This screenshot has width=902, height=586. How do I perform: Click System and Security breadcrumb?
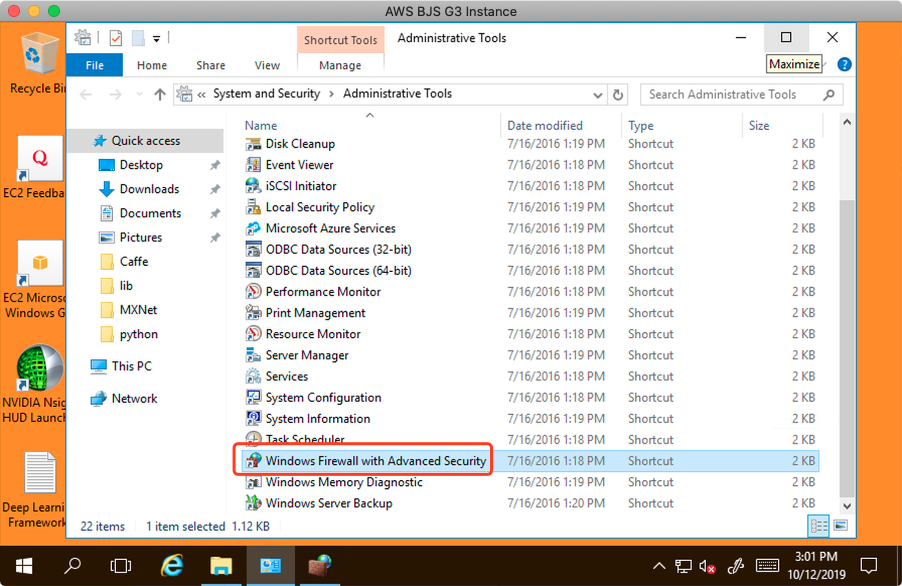click(266, 94)
